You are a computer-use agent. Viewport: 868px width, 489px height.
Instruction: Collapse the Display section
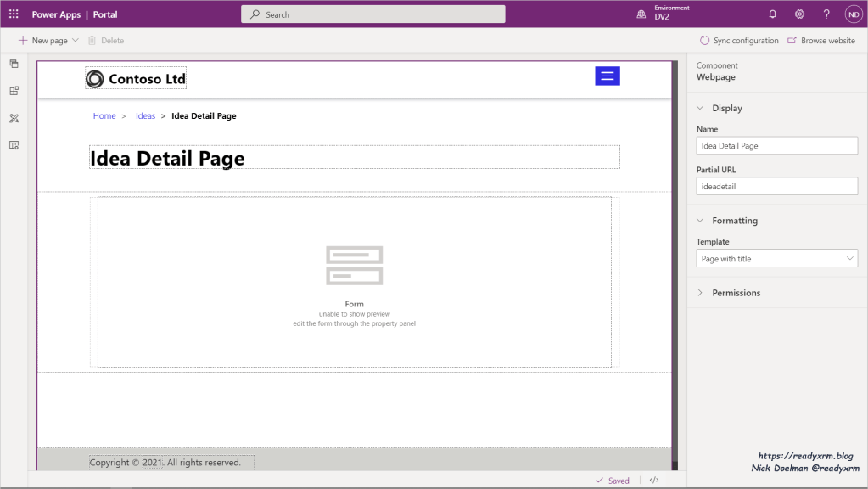(x=700, y=109)
